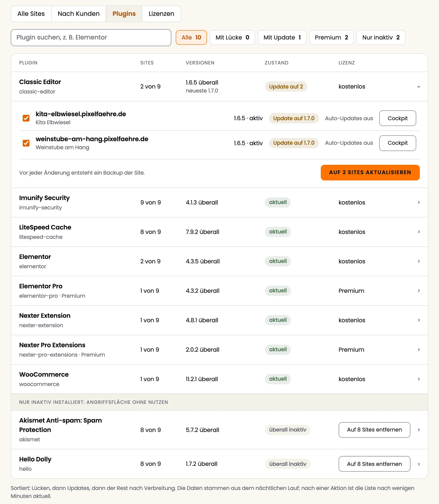Expand the WooCommerce row chevron

(x=419, y=379)
